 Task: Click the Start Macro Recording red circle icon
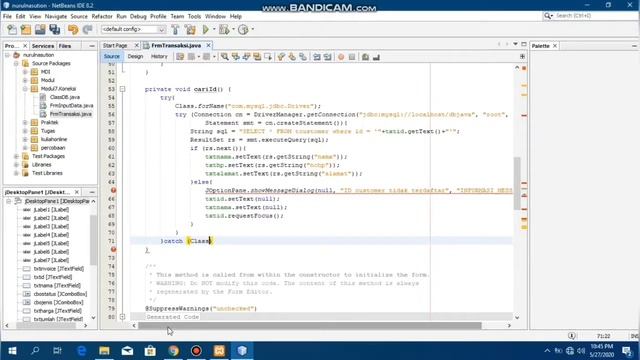click(x=341, y=57)
